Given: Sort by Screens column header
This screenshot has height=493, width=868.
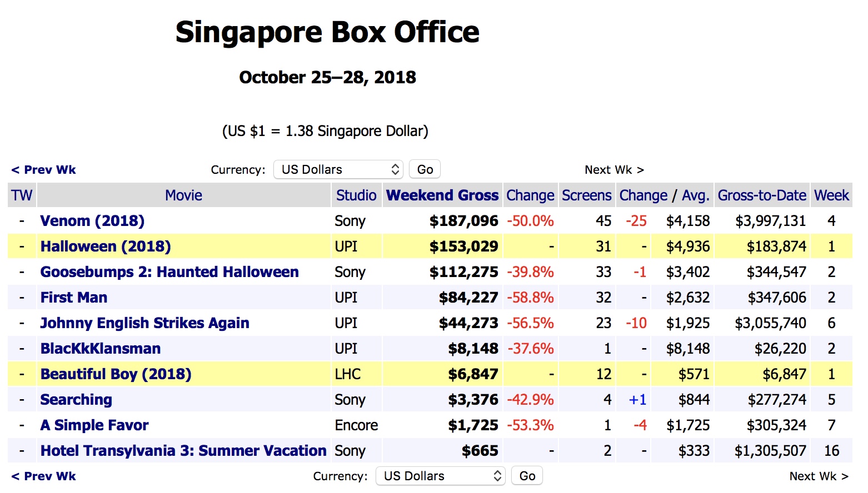Looking at the screenshot, I should point(586,195).
